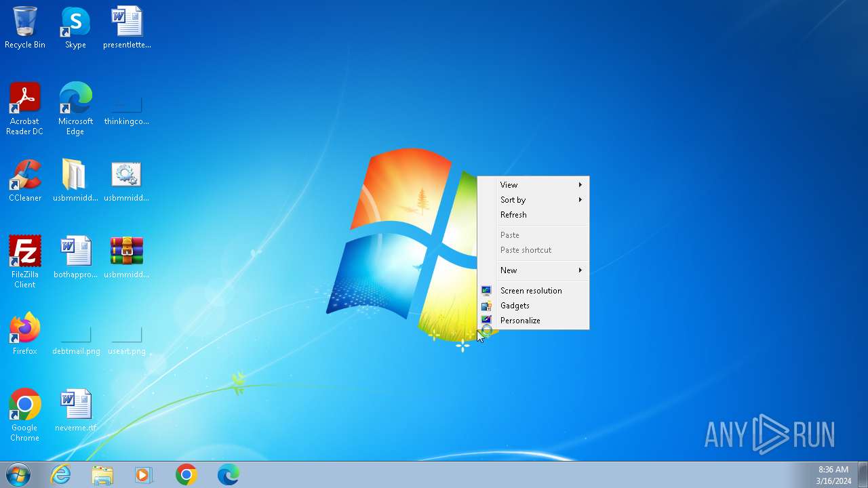Select the Skype shortcut on desktop
Viewport: 868px width, 488px height.
point(75,28)
